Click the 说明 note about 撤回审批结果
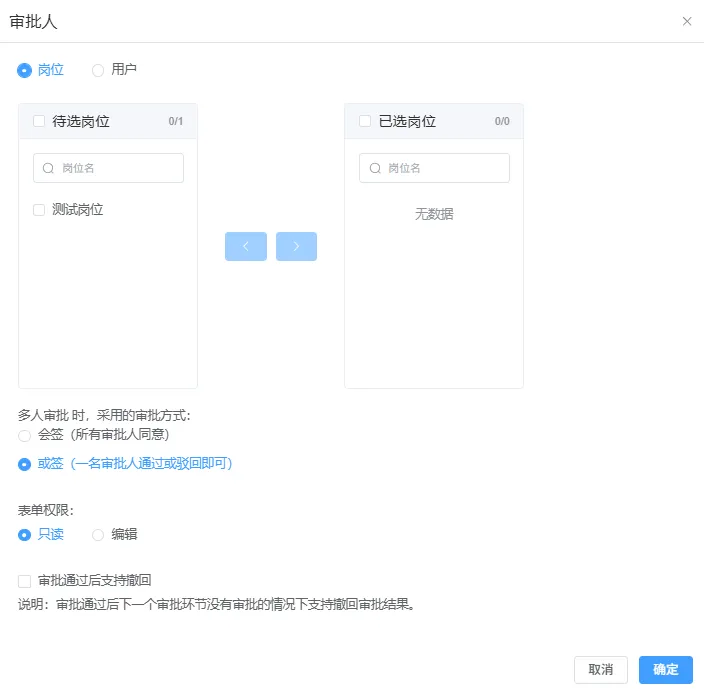 (216, 604)
